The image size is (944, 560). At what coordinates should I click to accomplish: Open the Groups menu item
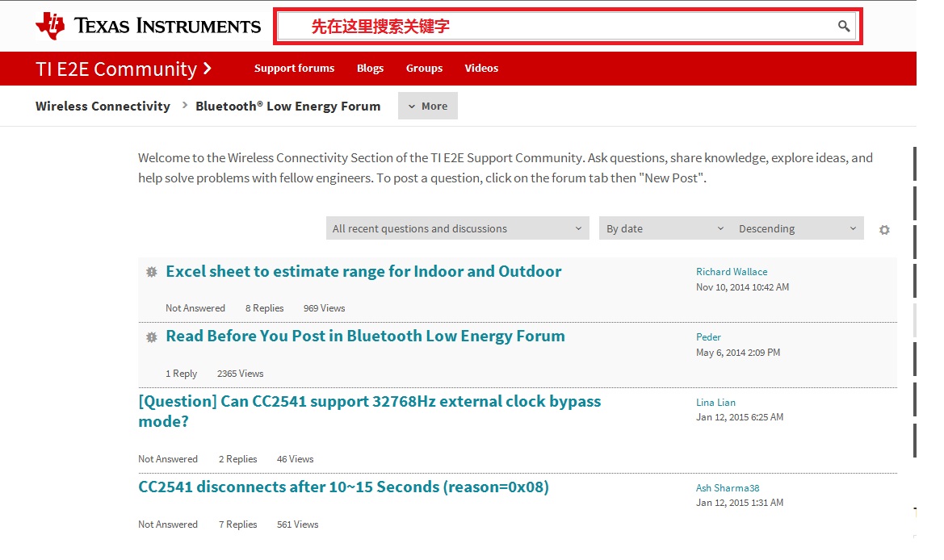425,69
